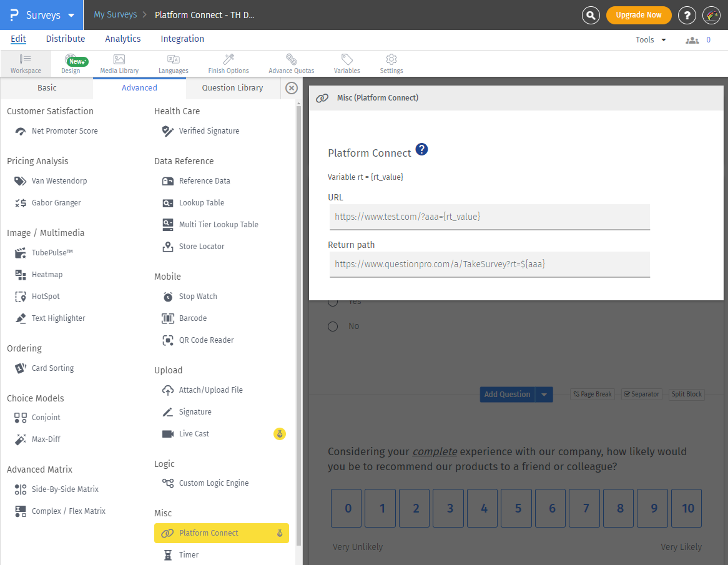
Task: Click the collaborators people icon
Action: pos(692,41)
